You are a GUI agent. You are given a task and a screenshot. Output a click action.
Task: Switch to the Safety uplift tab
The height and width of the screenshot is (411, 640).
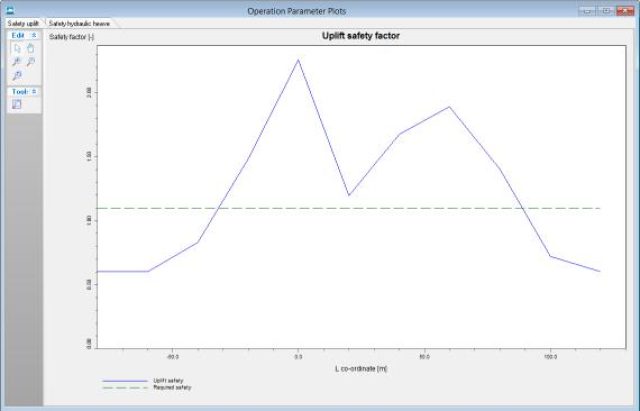pyautogui.click(x=22, y=22)
